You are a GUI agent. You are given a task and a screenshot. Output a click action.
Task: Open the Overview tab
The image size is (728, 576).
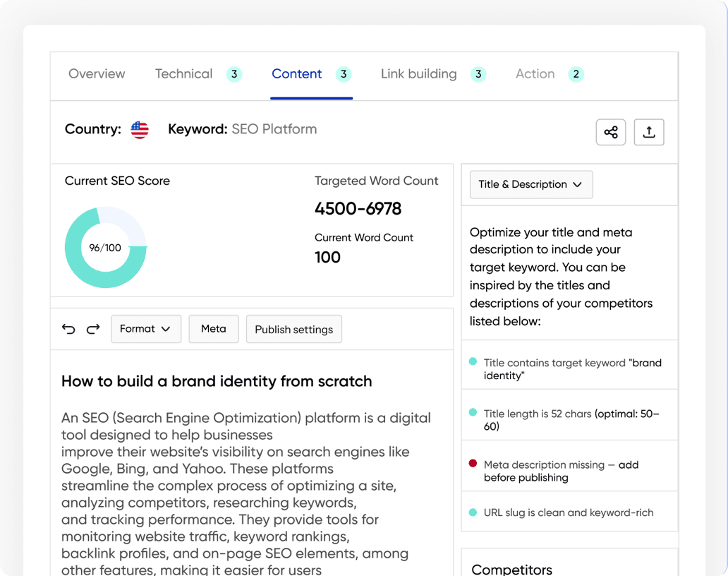pos(97,74)
